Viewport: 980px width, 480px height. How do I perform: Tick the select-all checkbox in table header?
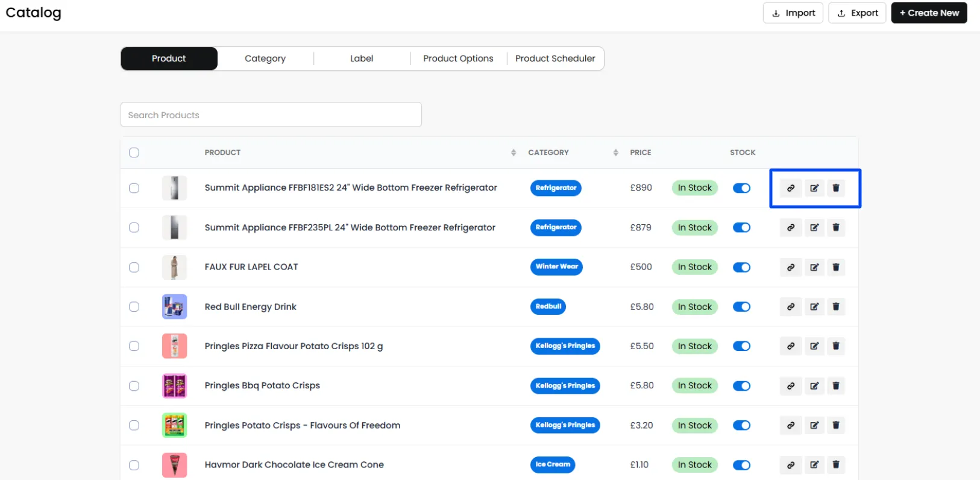134,153
